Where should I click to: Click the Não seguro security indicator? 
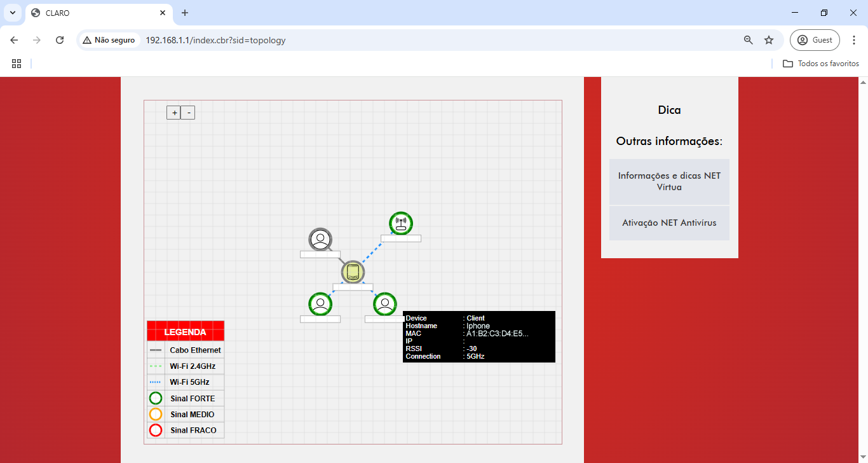pyautogui.click(x=109, y=40)
